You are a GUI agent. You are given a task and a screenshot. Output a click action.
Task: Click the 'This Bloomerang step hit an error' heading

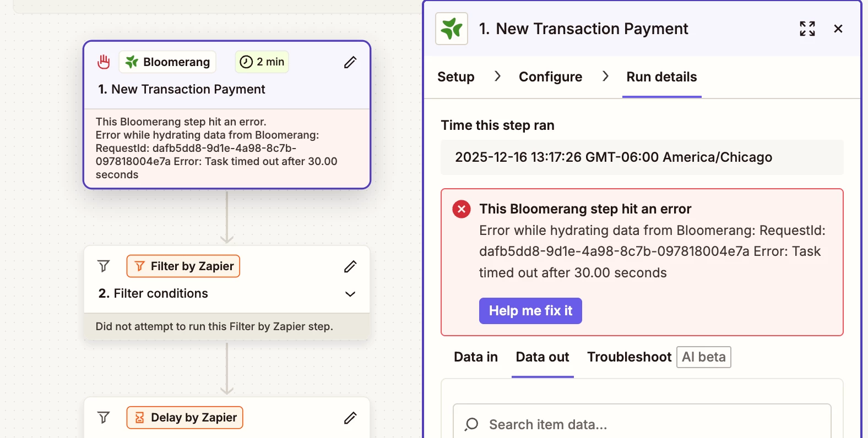tap(585, 209)
